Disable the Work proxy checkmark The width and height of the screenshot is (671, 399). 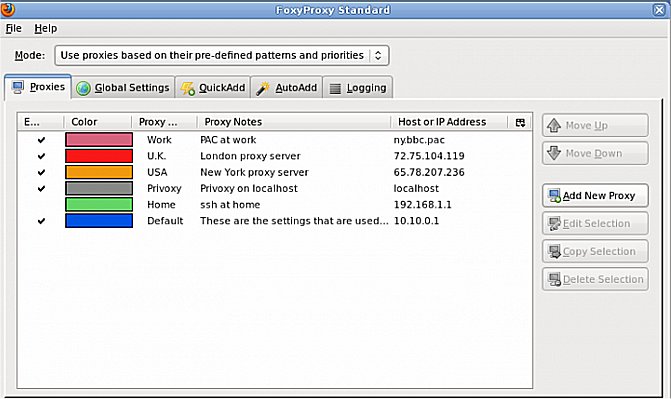pos(41,140)
